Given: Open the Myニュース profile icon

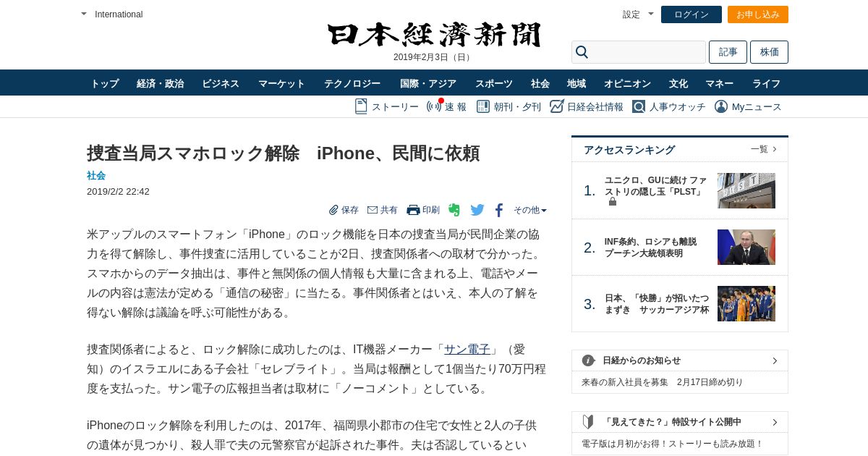Looking at the screenshot, I should tap(721, 106).
